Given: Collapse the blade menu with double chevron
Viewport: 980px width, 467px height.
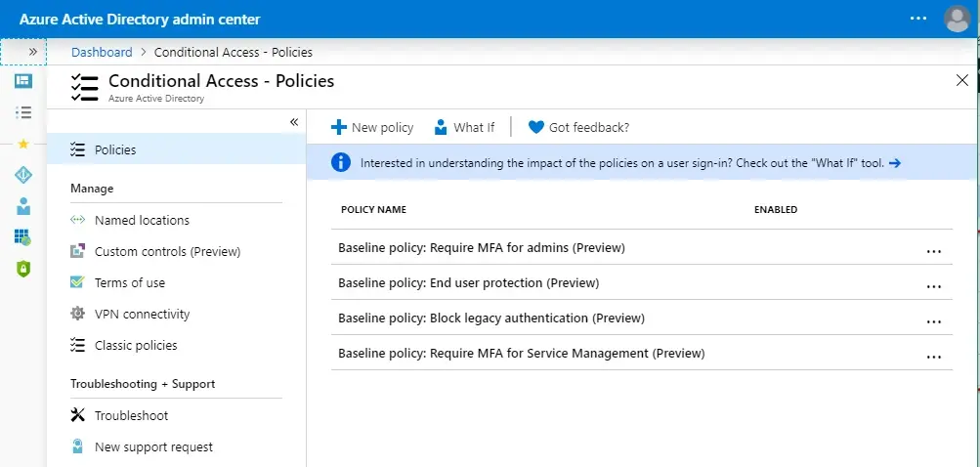Looking at the screenshot, I should coord(294,122).
